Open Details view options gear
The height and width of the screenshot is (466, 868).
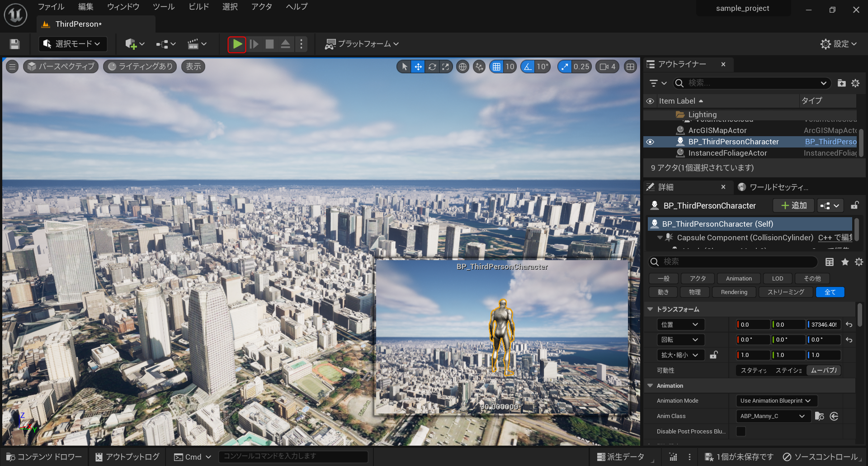pyautogui.click(x=859, y=262)
